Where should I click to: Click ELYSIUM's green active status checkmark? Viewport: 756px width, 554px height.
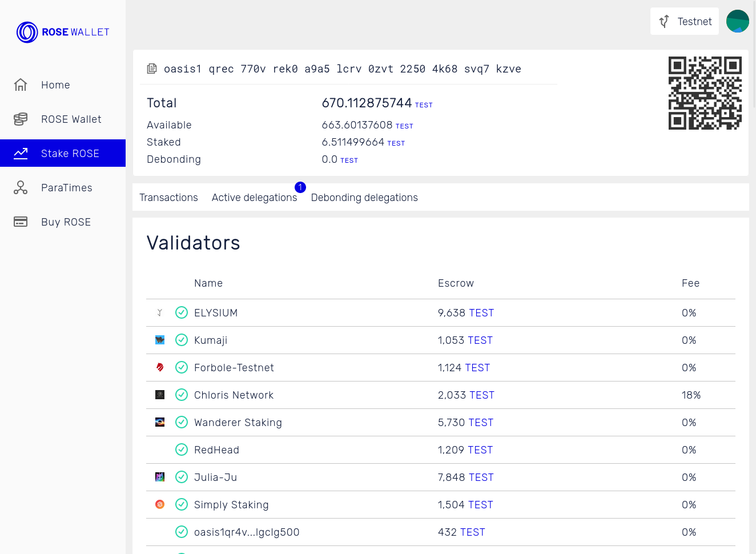tap(182, 313)
